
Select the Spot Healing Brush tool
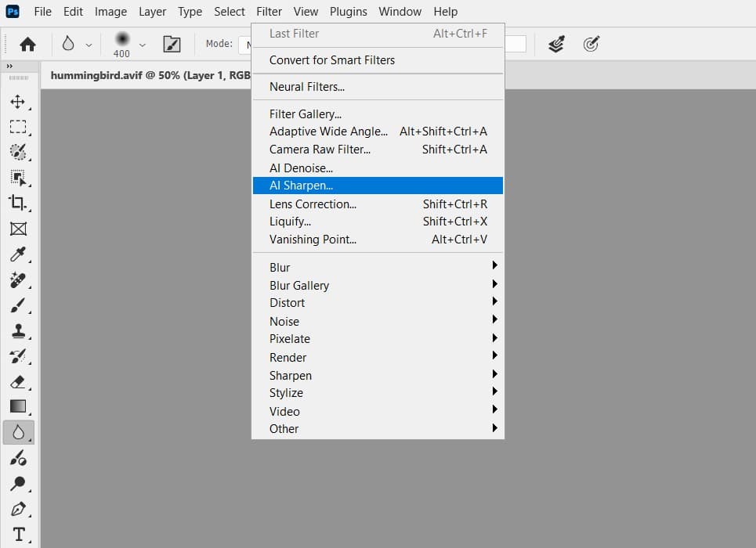click(18, 279)
